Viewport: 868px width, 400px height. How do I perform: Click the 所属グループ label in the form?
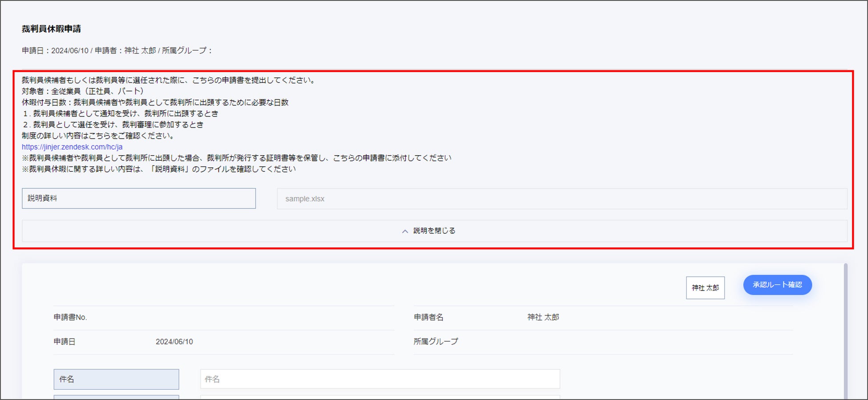[436, 342]
